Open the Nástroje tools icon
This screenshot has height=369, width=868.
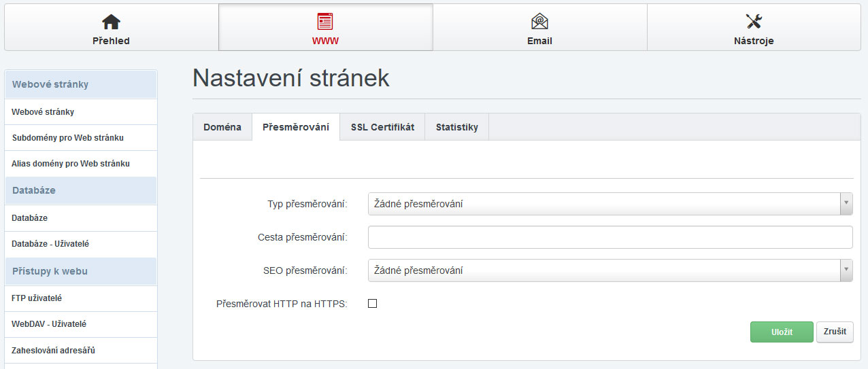coord(754,22)
